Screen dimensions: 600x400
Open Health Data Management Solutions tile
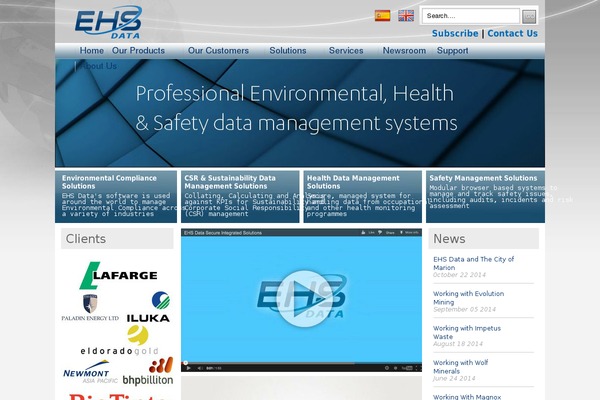tap(362, 197)
